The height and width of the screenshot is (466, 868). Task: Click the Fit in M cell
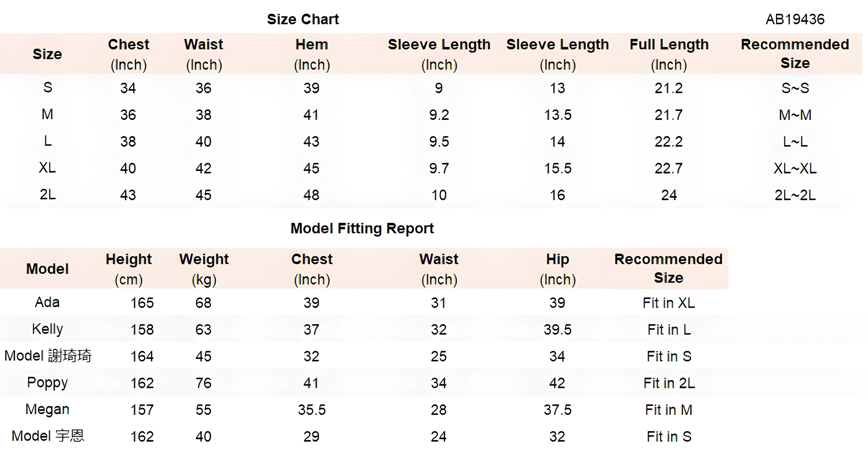[x=668, y=410]
